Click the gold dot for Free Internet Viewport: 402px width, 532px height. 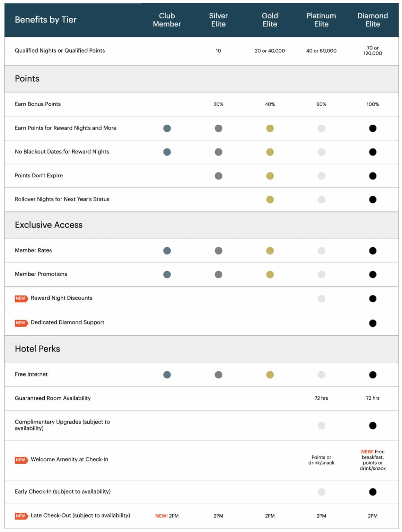[x=270, y=374]
